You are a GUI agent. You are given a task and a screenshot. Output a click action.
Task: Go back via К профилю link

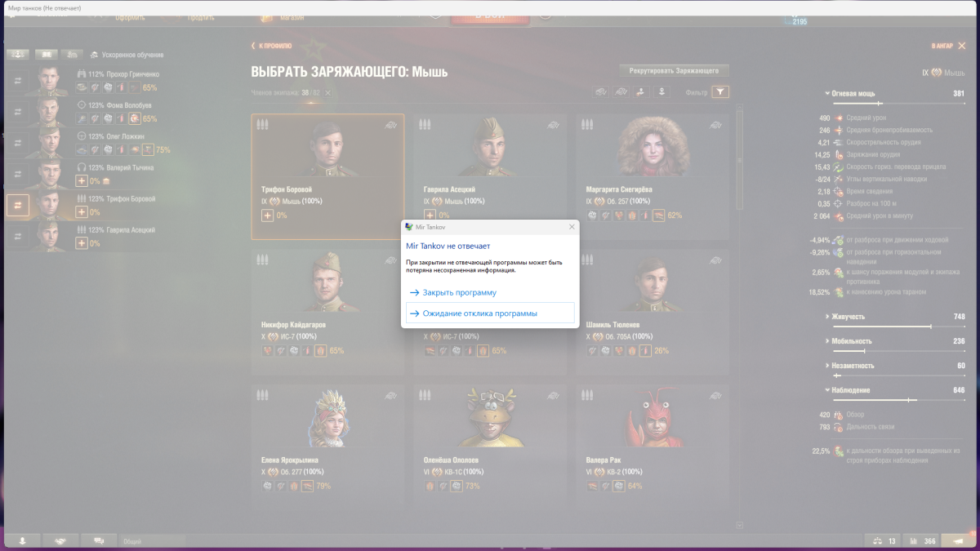point(271,46)
